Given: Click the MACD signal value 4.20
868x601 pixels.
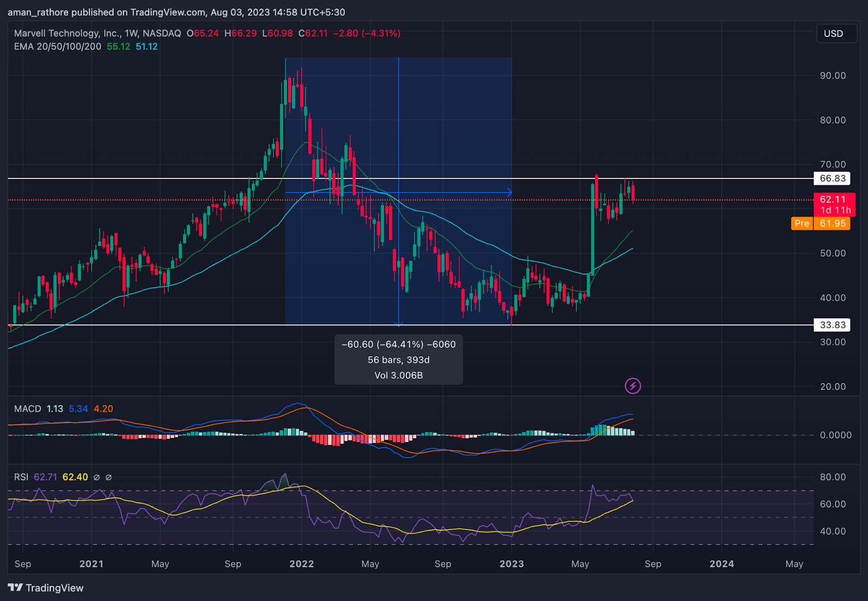Looking at the screenshot, I should [104, 409].
